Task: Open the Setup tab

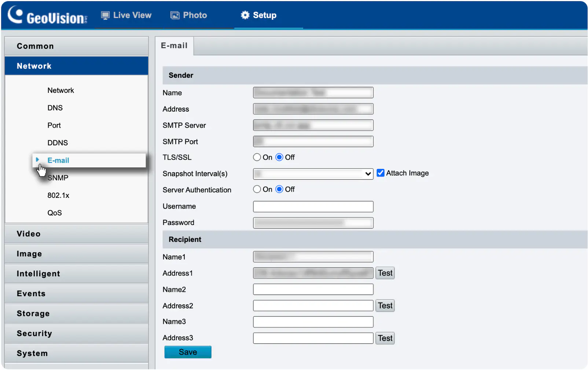Action: 259,15
